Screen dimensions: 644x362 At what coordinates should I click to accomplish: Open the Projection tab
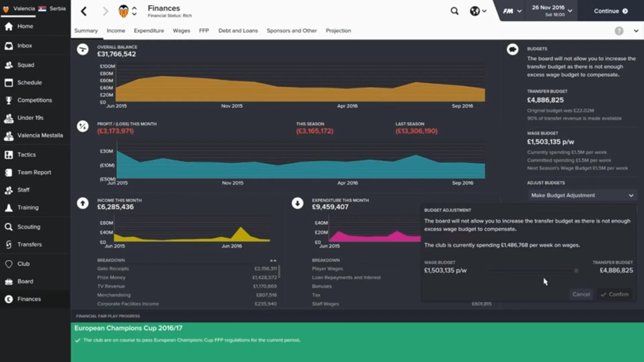(338, 31)
